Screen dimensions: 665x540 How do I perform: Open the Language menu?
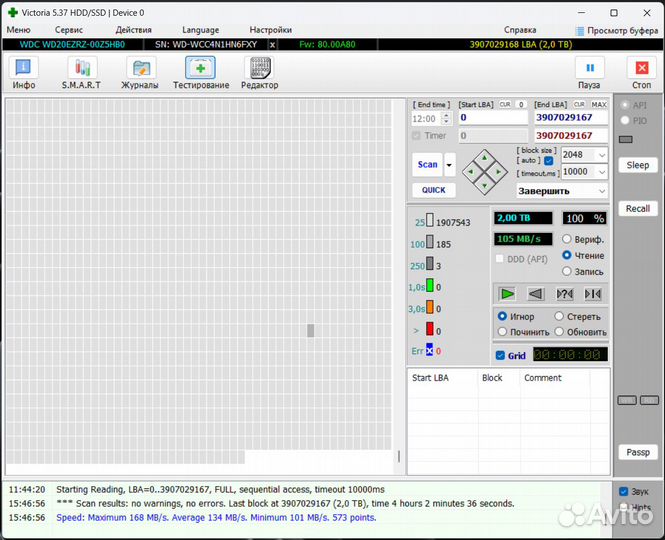200,30
